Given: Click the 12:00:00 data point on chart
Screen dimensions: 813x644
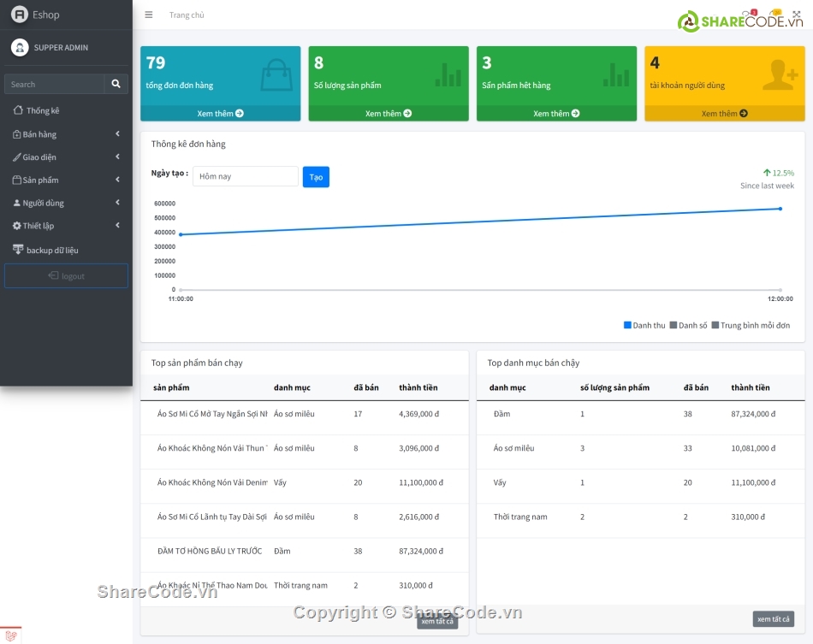Looking at the screenshot, I should tap(780, 209).
